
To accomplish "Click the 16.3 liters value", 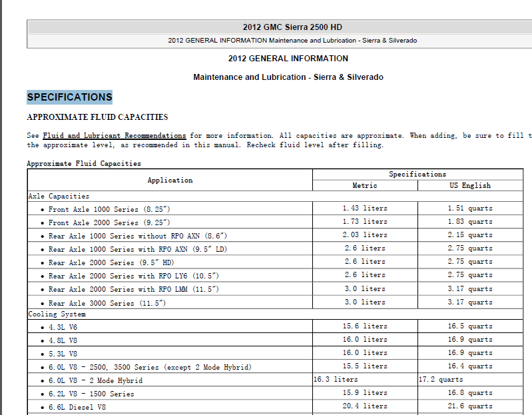I will (336, 379).
